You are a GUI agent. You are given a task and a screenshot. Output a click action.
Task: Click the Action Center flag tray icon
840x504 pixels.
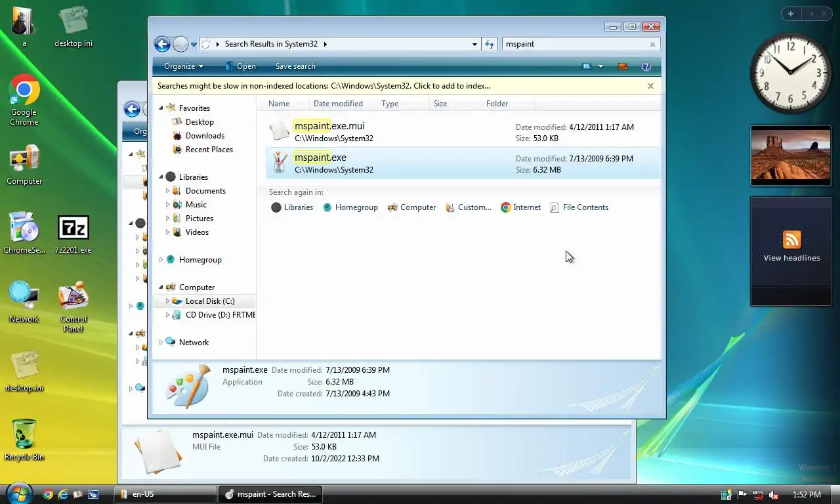tap(742, 495)
